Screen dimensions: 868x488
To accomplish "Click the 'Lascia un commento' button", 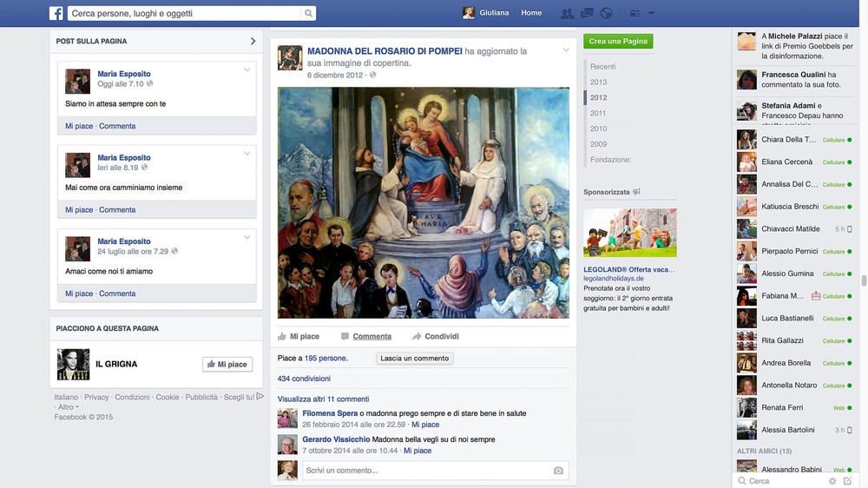I will (415, 359).
